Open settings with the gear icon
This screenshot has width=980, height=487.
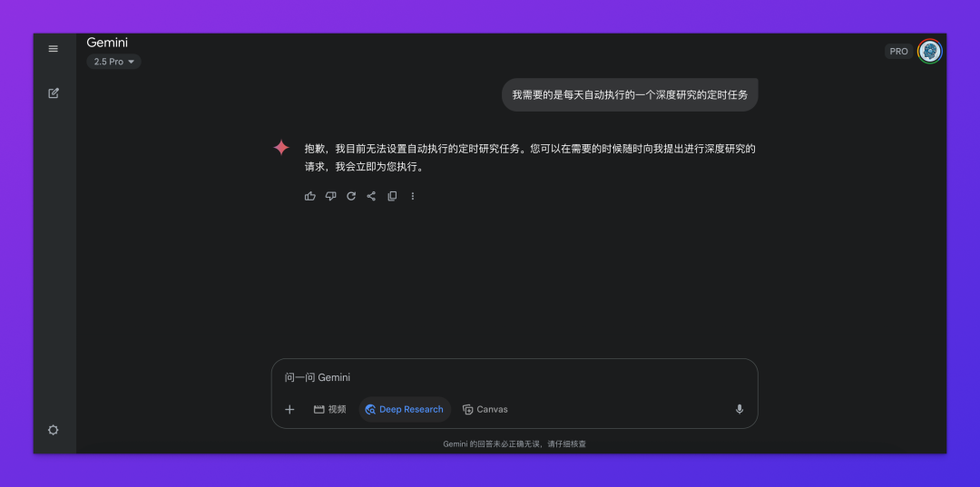[54, 430]
